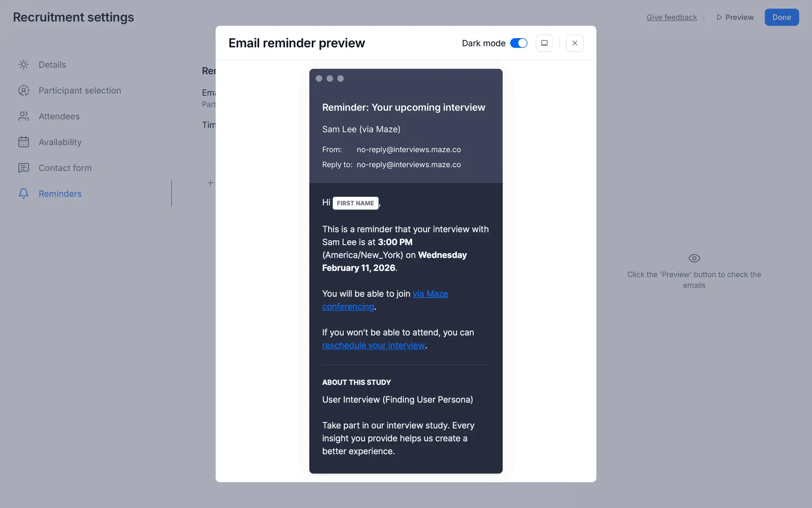Click the reschedule your interview link
The image size is (812, 508).
373,345
